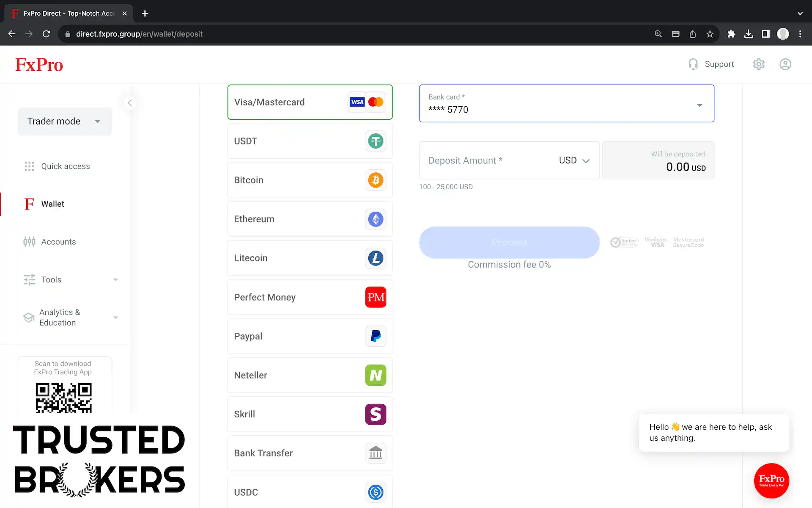Viewport: 812px width, 508px height.
Task: Expand the USD currency selector
Action: [x=574, y=160]
